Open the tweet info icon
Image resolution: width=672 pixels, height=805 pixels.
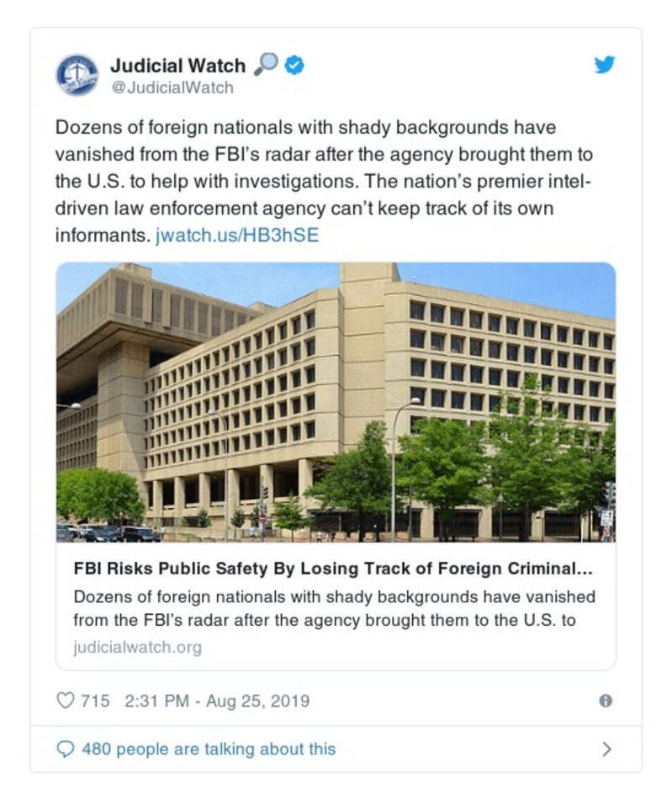[x=605, y=701]
